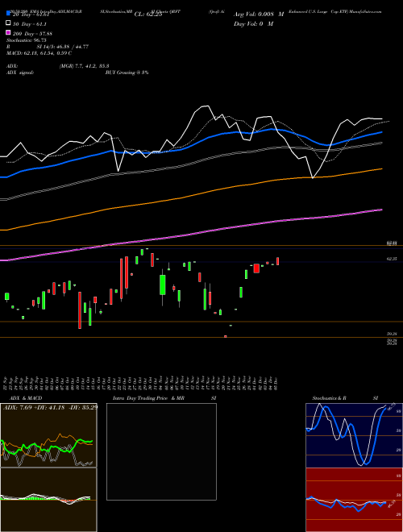Open the MACD histogram panel below ADX
403x532 pixels.
pyautogui.click(x=48, y=500)
